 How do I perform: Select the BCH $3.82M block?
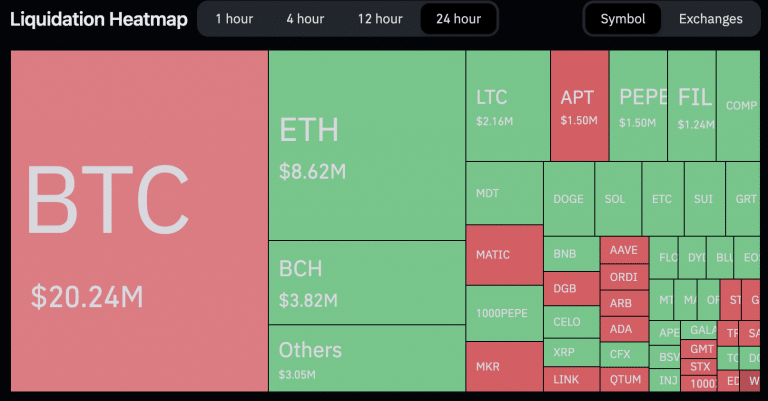tap(366, 282)
